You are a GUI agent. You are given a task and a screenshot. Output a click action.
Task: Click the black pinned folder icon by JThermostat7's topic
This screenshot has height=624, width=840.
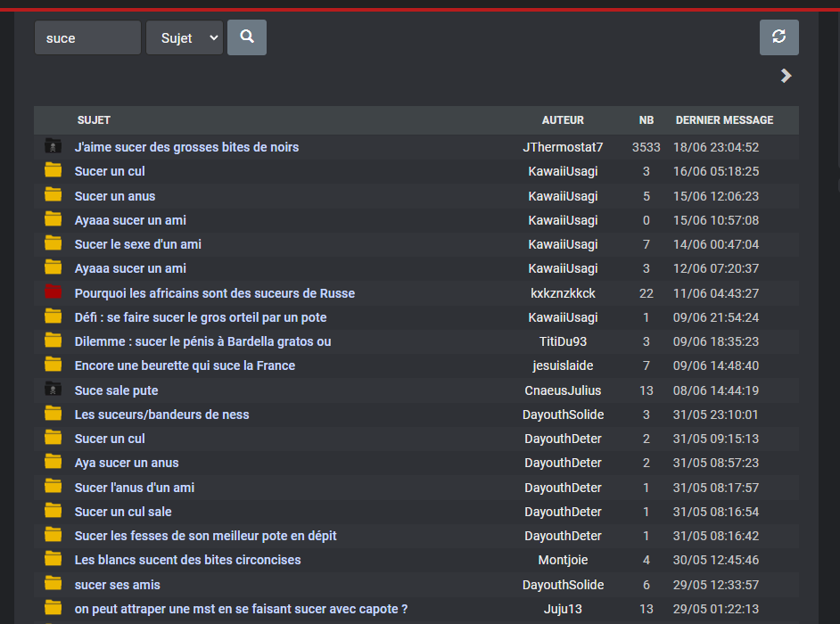coord(53,145)
